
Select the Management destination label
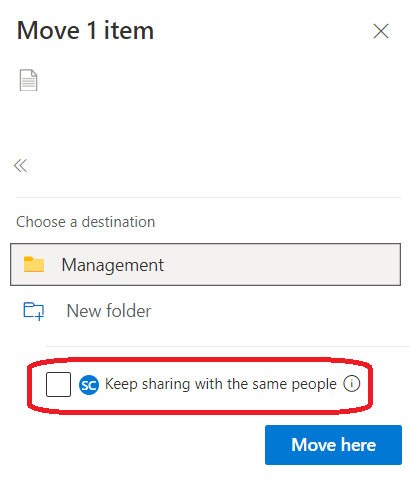click(113, 265)
